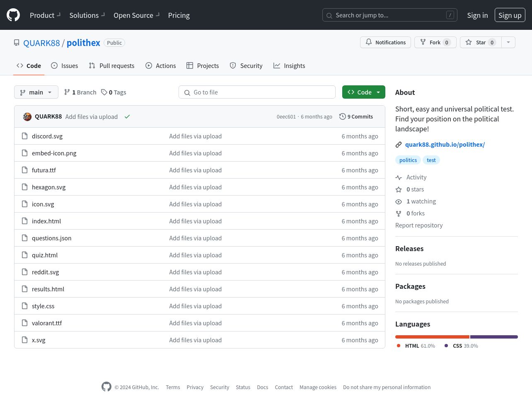The width and height of the screenshot is (532, 409).
Task: Click the tag icon next to 0 Tags
Action: point(104,92)
